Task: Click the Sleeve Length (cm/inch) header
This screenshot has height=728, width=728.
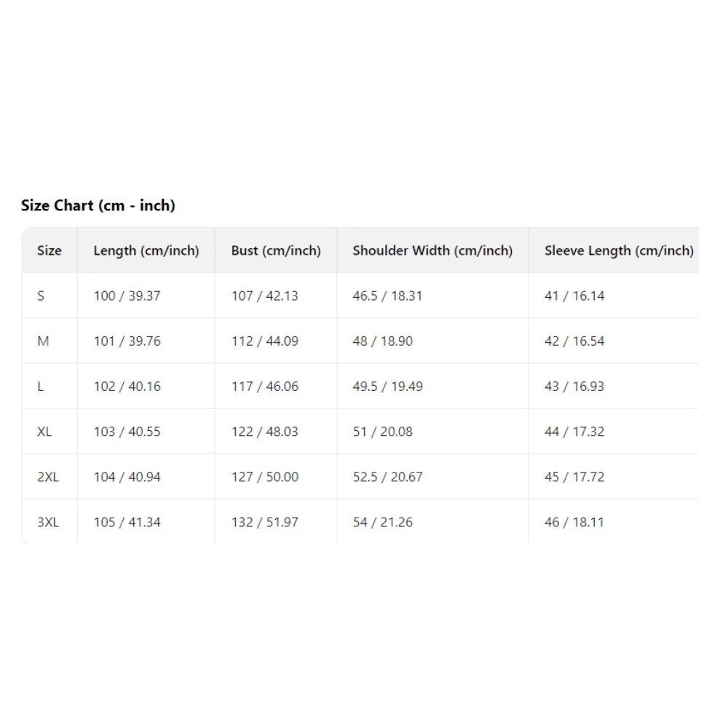Action: coord(619,250)
